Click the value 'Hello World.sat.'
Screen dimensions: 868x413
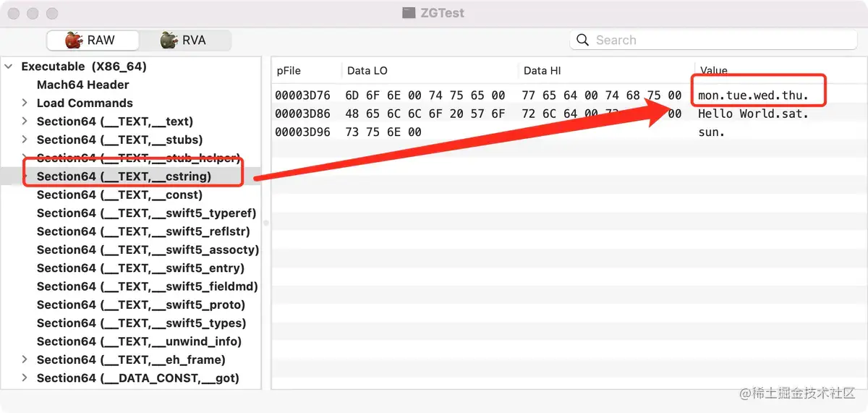pos(753,114)
